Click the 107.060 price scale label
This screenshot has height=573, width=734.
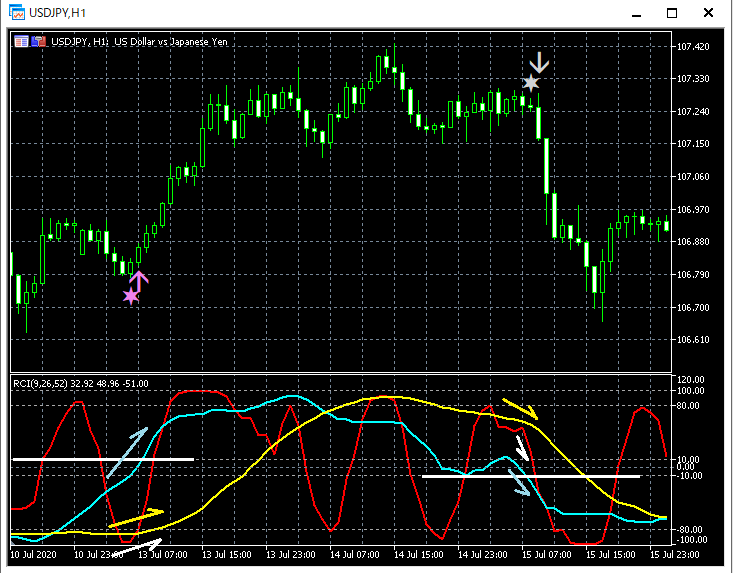coord(693,176)
